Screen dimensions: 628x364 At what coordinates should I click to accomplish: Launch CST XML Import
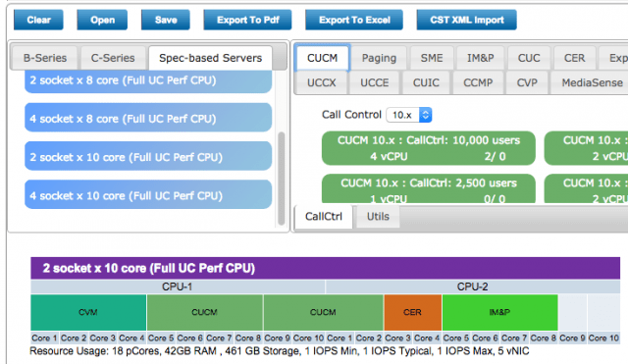point(467,20)
